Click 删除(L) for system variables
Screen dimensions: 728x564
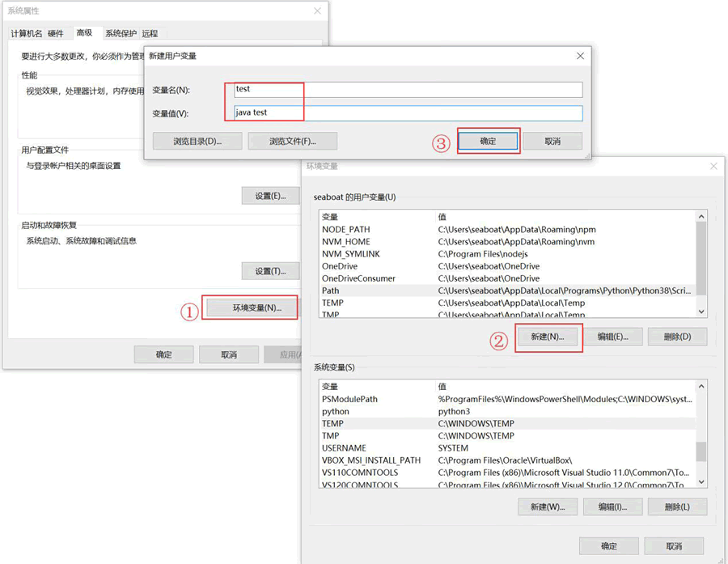pos(676,507)
